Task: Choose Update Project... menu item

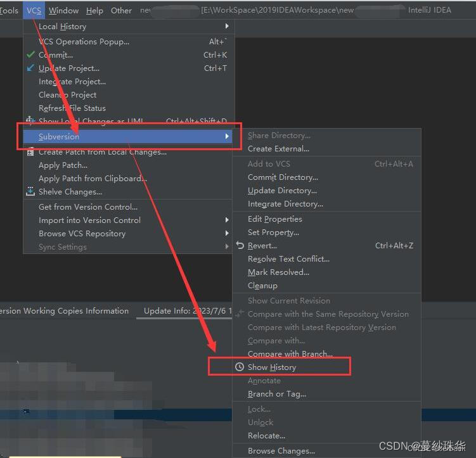Action: coord(127,68)
